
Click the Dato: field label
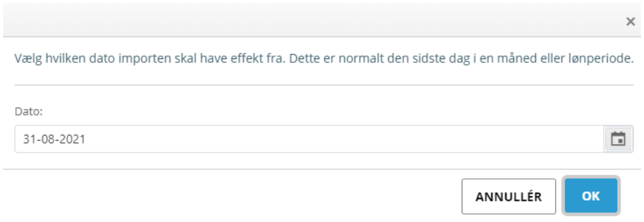click(x=29, y=111)
